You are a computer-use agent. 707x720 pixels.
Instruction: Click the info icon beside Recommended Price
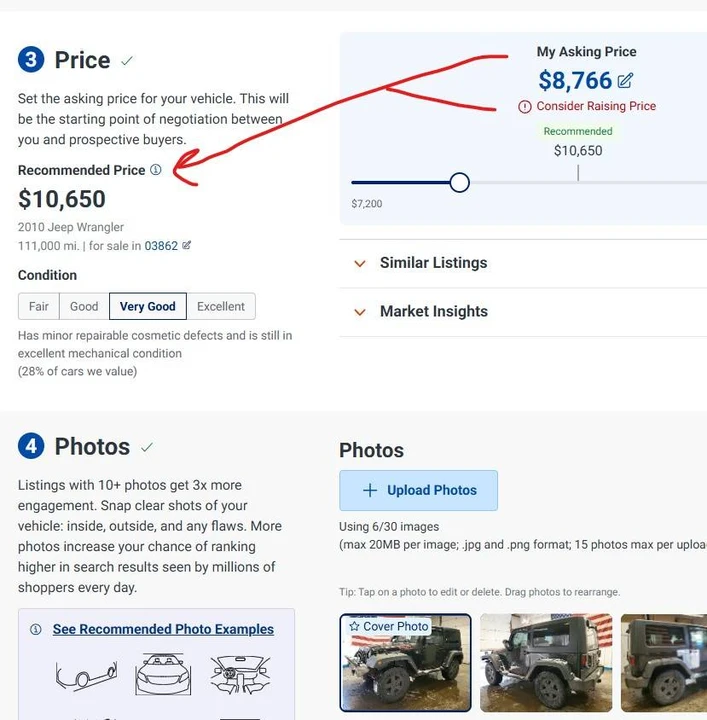tap(156, 170)
